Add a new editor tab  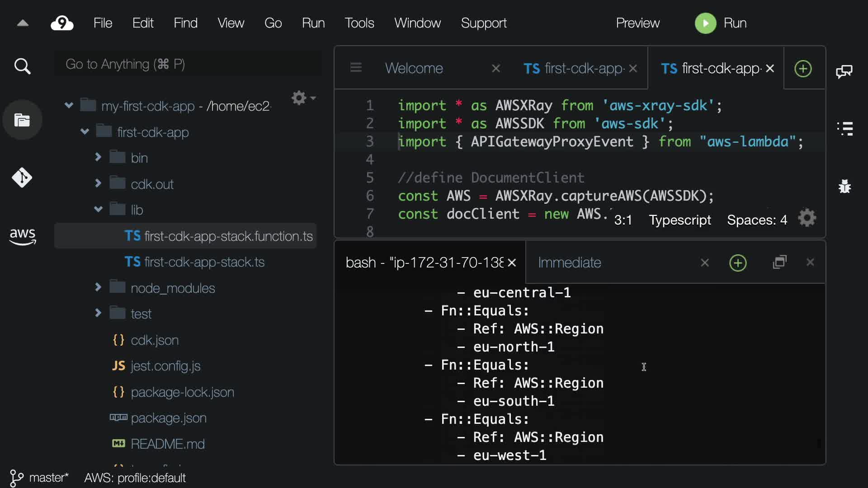coord(803,69)
